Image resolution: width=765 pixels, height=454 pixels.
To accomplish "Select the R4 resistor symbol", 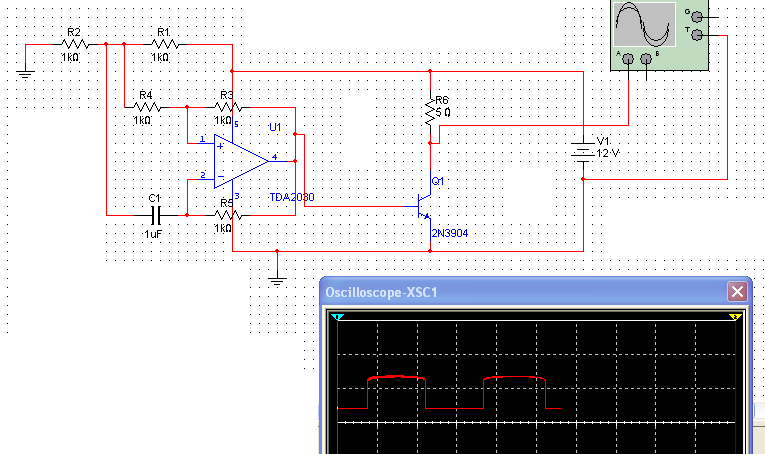I will point(147,107).
